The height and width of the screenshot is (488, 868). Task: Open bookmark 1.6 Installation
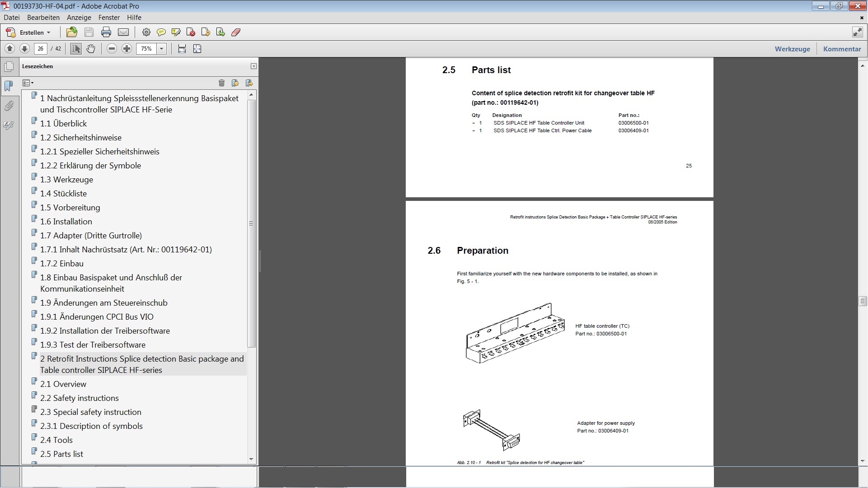66,222
